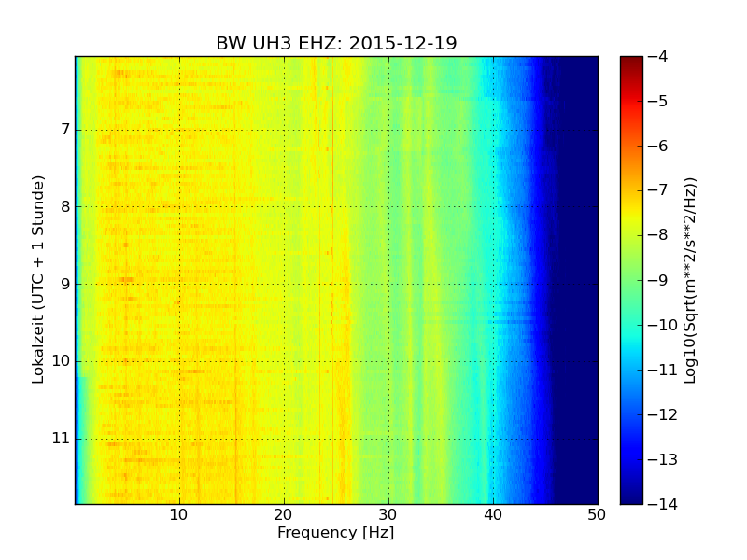Click the colorbar tick label '−6'

658,146
